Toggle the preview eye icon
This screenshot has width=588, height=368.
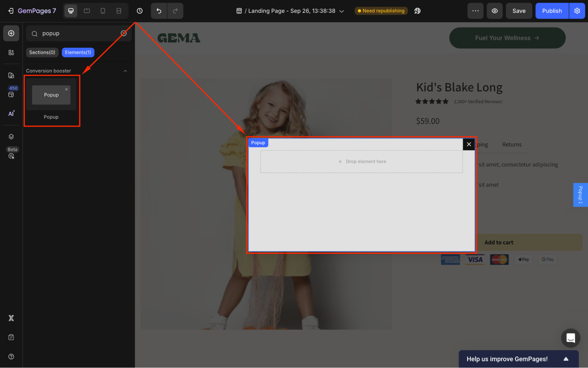[x=495, y=11]
